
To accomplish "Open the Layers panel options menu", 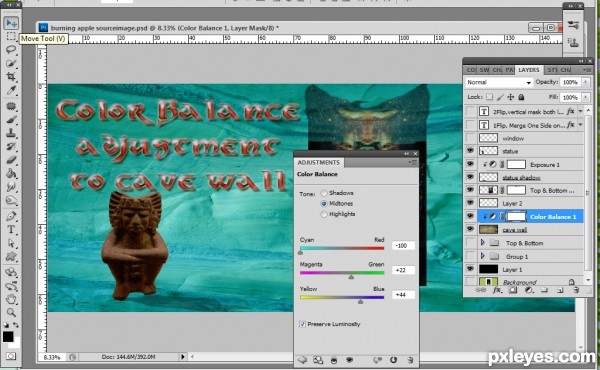I will (587, 70).
